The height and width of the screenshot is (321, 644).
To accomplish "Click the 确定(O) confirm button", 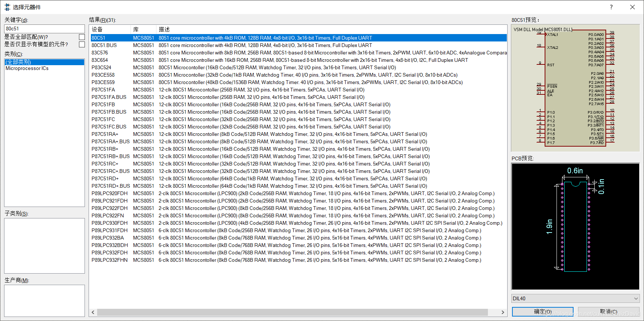I will click(543, 312).
